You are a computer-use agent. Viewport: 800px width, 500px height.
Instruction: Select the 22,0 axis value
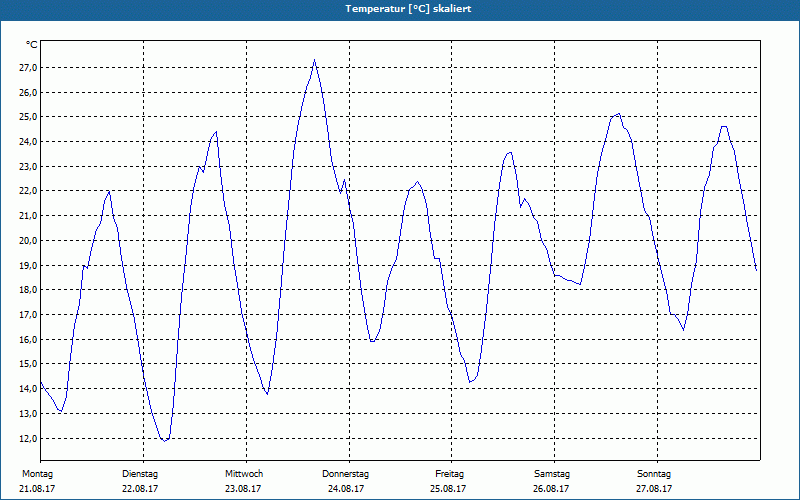27,191
